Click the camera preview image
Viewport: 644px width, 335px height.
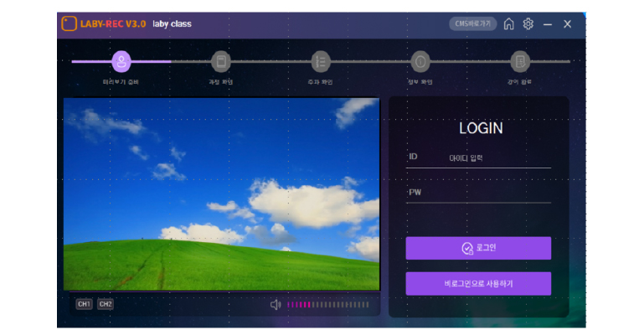[221, 193]
